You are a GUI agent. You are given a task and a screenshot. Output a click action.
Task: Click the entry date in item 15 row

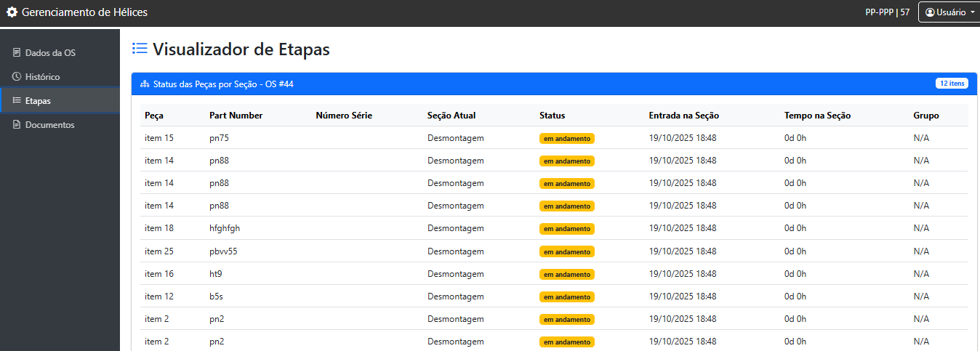coord(683,138)
